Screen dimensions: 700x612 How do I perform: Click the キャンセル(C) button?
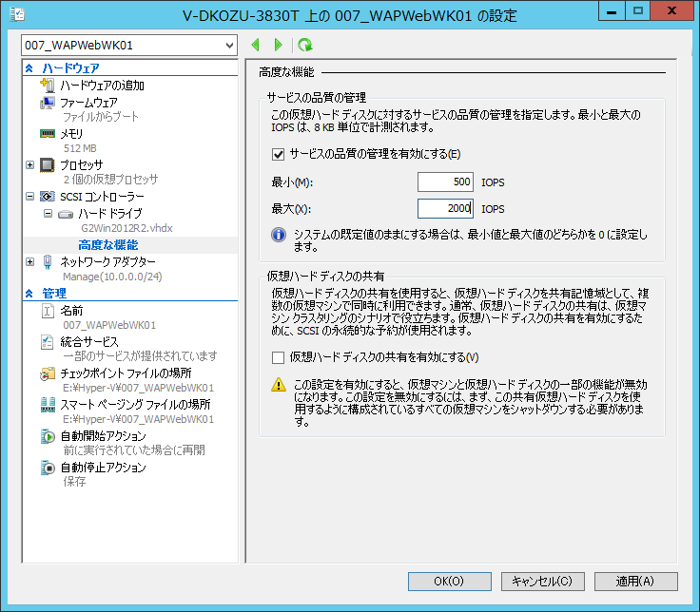[x=542, y=582]
